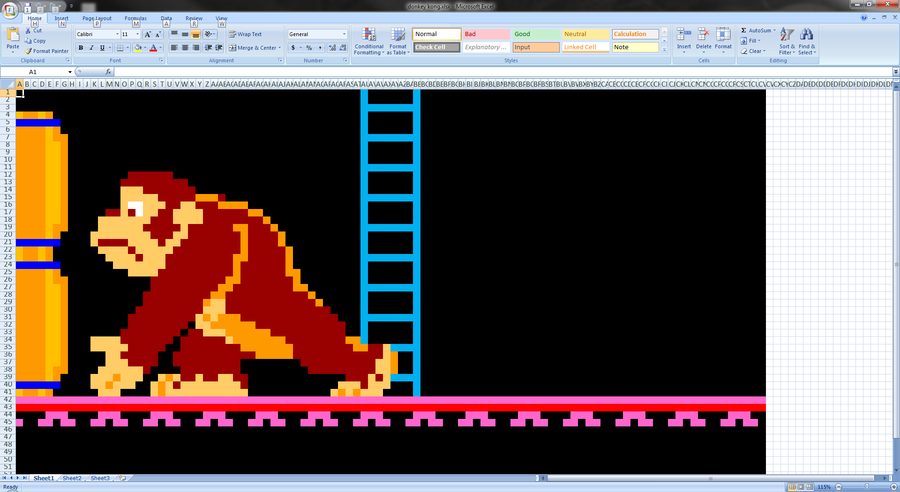Viewport: 900px width, 492px height.
Task: Open the Merge & Center dropdown arrow
Action: pos(280,48)
